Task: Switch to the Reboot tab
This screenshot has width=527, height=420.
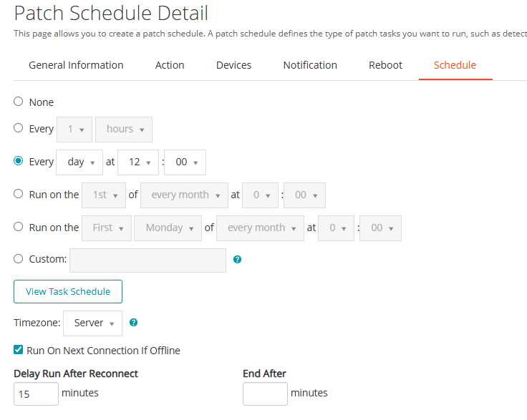Action: pos(385,65)
